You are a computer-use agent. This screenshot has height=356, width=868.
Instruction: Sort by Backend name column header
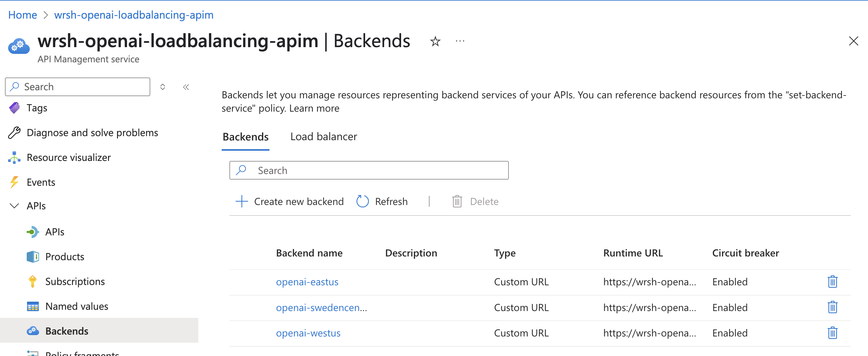309,253
